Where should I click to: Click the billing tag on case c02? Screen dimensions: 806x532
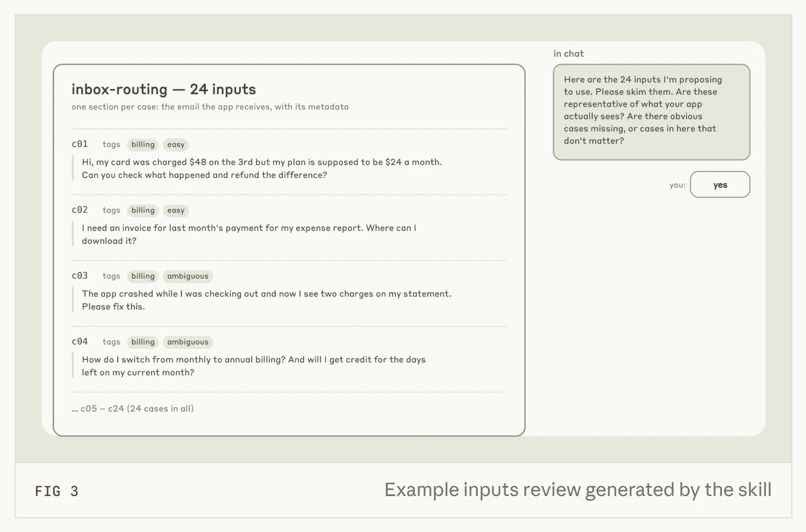(143, 210)
